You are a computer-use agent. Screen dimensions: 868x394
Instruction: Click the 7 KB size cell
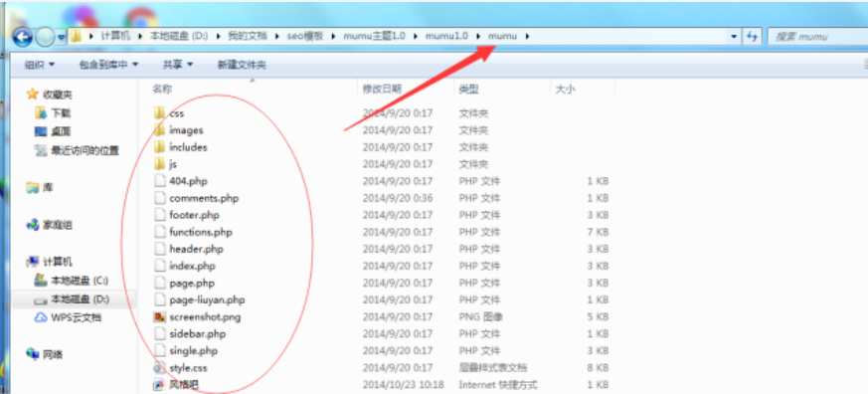[598, 232]
